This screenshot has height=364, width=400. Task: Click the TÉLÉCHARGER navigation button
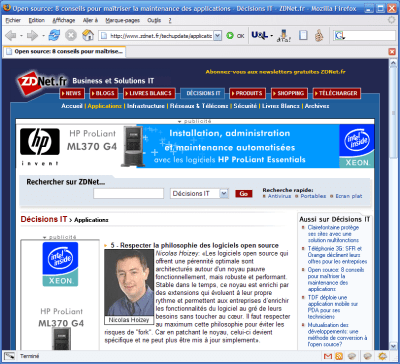click(337, 93)
